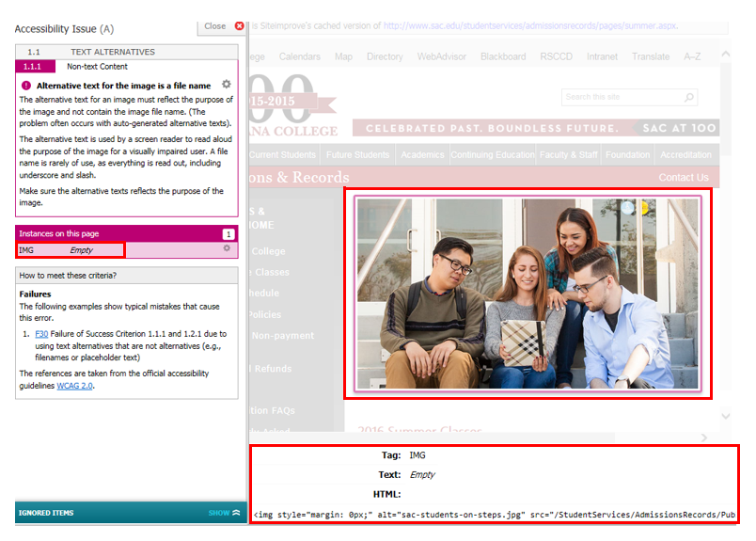756x541 pixels.
Task: Open the Faculty & Staff tab
Action: (x=569, y=154)
